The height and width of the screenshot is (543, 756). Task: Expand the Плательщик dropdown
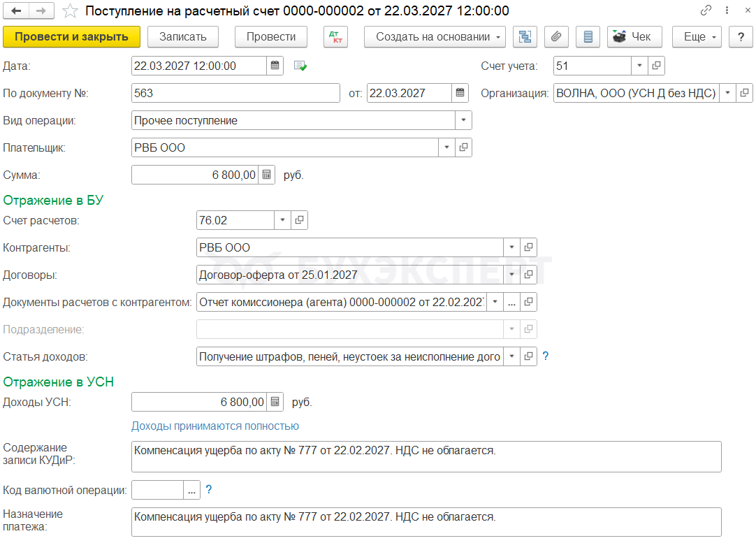(x=447, y=147)
